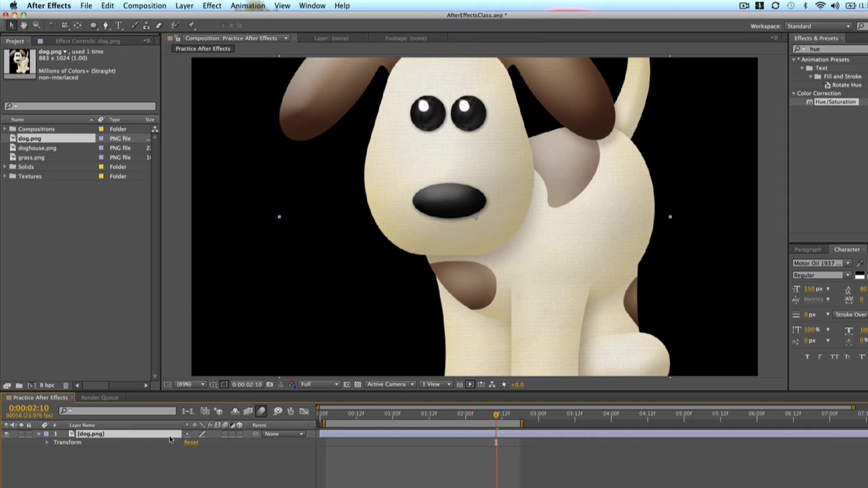
Task: Toggle Frame Blending enable switch in timeline
Action: click(248, 411)
